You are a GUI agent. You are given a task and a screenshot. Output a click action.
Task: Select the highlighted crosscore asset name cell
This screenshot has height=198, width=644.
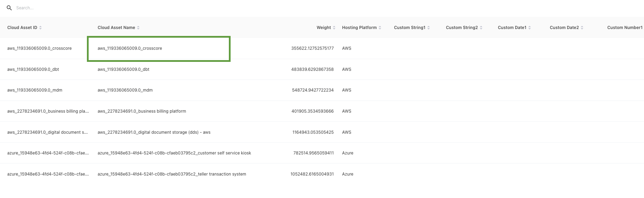pos(159,49)
